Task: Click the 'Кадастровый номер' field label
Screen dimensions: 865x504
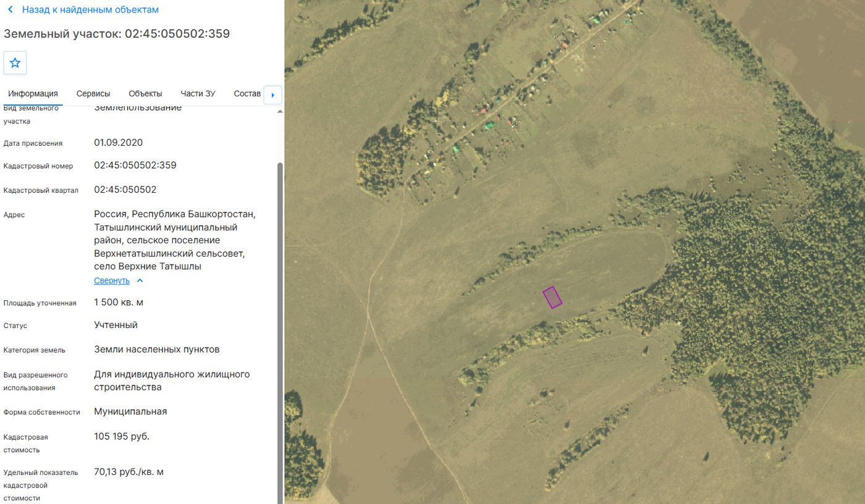Action: pyautogui.click(x=38, y=166)
